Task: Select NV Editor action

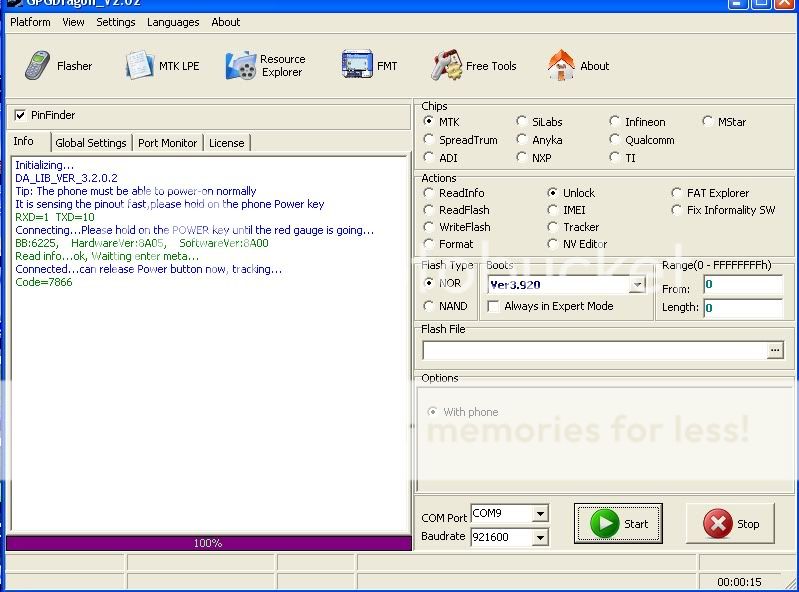Action: [x=552, y=244]
